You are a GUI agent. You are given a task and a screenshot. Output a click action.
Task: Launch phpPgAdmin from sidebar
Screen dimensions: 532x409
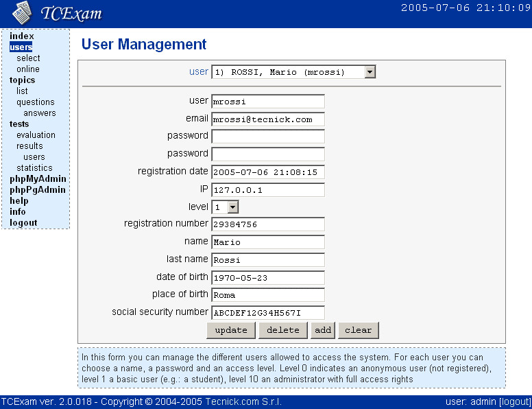coord(37,190)
